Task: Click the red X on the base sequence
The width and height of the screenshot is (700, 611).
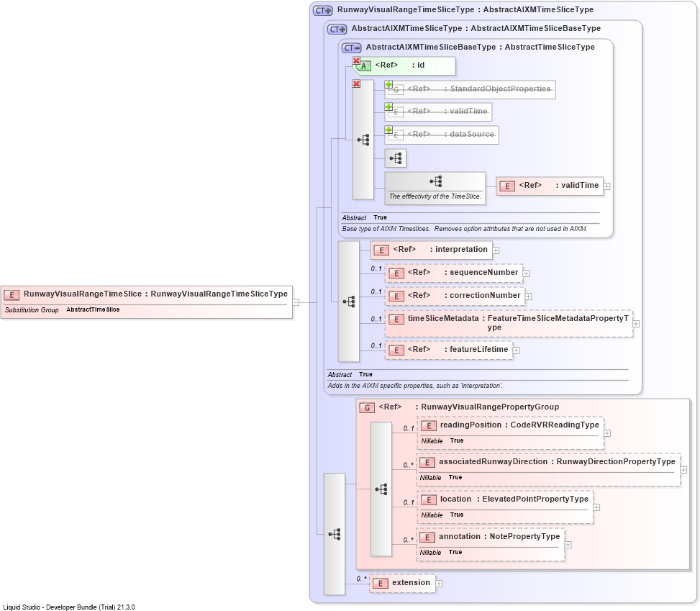Action: click(356, 83)
